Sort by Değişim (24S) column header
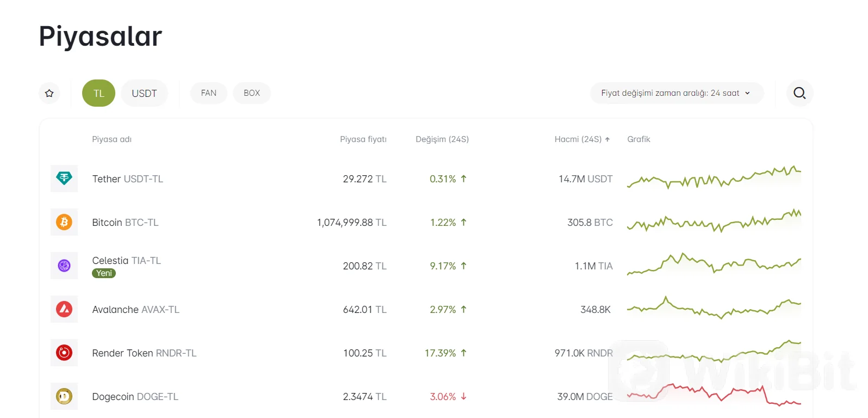 (x=442, y=139)
